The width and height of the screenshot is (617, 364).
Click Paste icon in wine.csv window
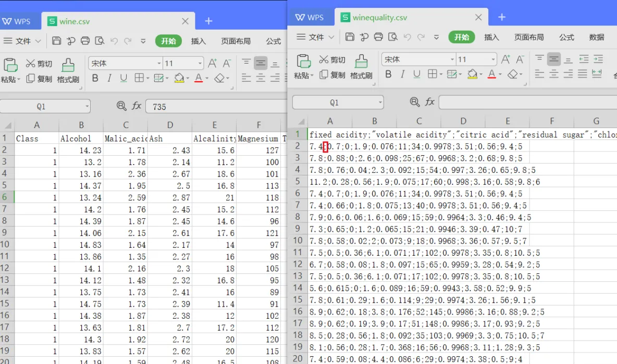click(x=10, y=65)
